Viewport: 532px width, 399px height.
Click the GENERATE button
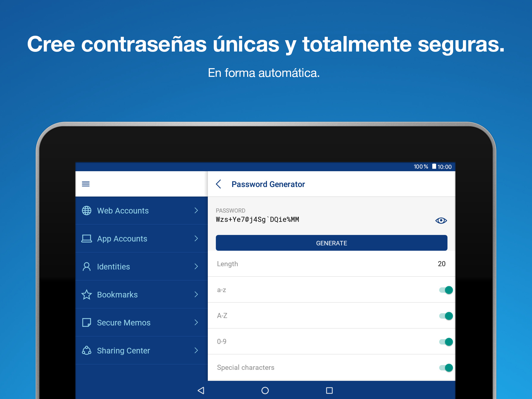tap(331, 243)
